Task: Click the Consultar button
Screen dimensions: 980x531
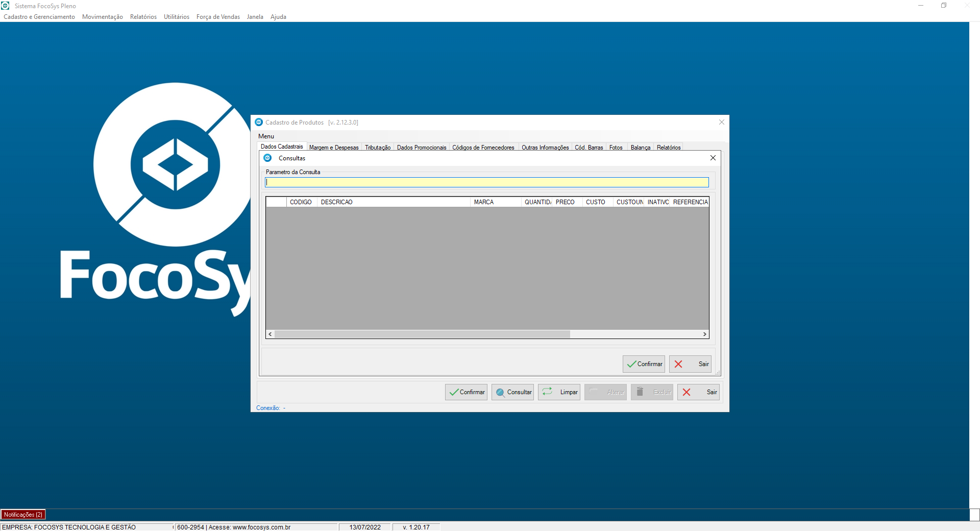Action: pyautogui.click(x=512, y=392)
